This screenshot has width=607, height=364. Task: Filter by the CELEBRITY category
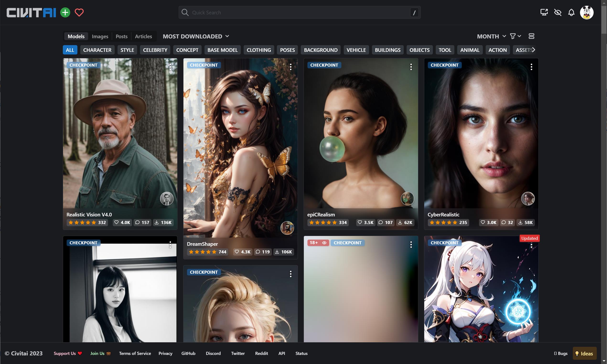click(x=155, y=50)
